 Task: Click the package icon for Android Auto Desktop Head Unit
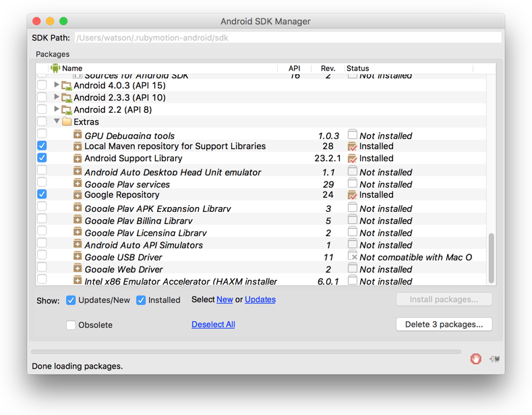coord(78,171)
